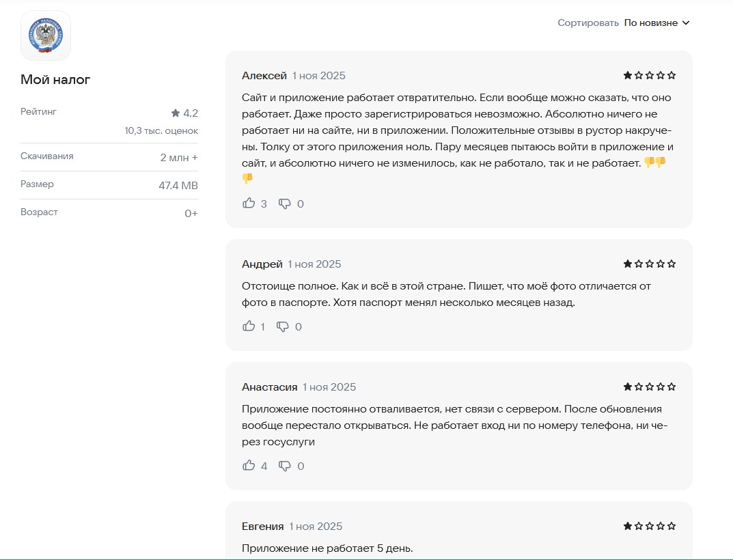Click the star icon beside rating 4,2
Screen dimensions: 733x560
tap(176, 113)
